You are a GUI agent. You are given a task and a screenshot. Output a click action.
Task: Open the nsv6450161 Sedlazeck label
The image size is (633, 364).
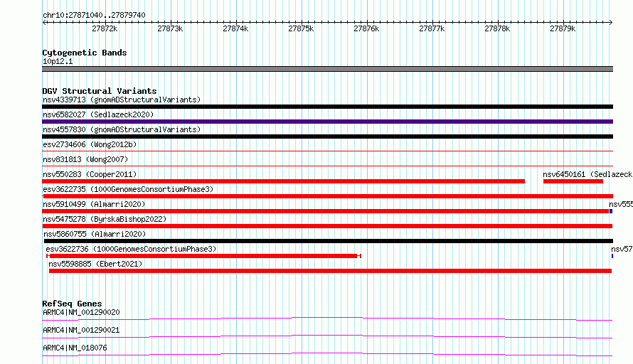[x=587, y=174]
